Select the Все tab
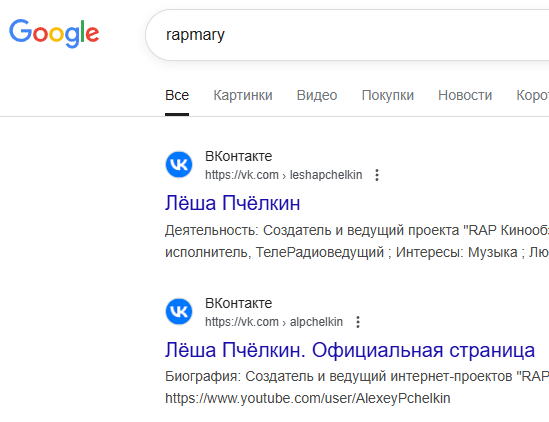The width and height of the screenshot is (549, 422). click(x=177, y=96)
